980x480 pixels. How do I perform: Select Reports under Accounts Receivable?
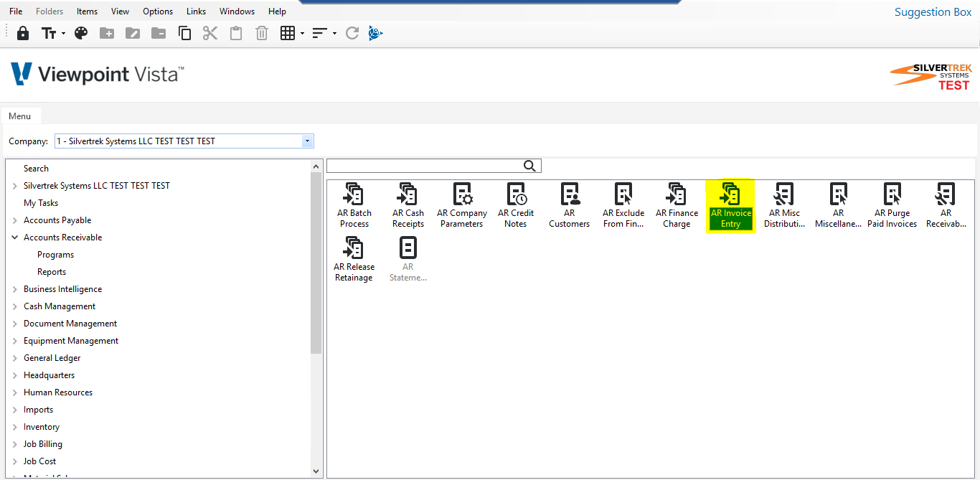click(x=52, y=272)
